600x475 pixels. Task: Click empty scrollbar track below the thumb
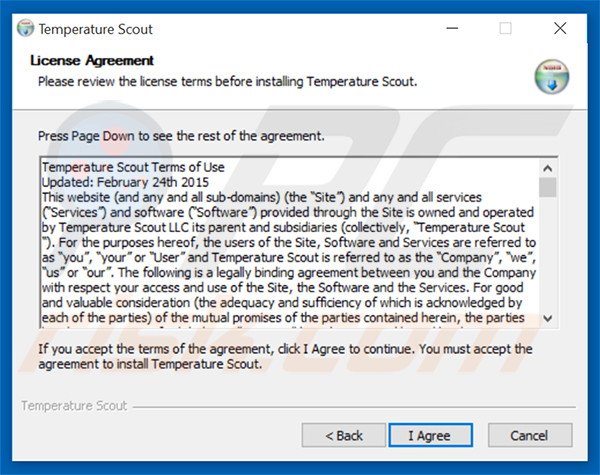pyautogui.click(x=547, y=260)
